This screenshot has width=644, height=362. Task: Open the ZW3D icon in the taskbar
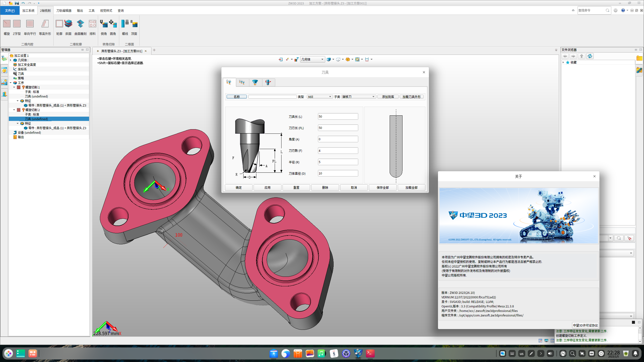coord(358,353)
